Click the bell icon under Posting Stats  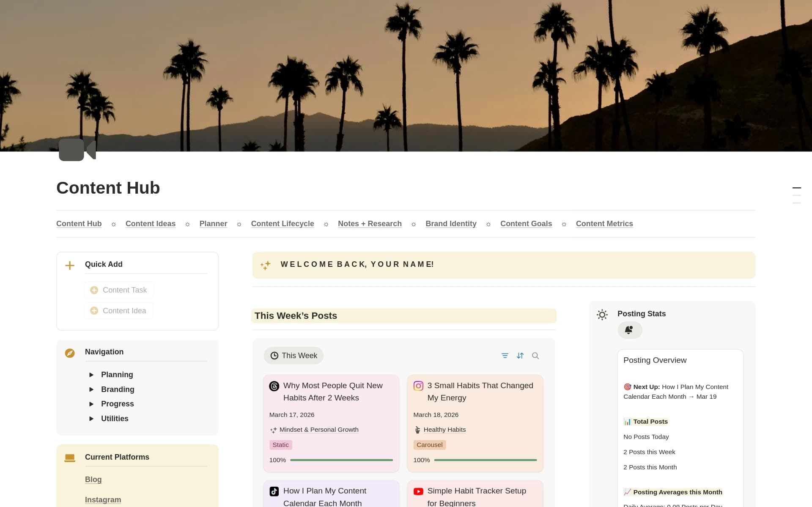click(x=630, y=330)
